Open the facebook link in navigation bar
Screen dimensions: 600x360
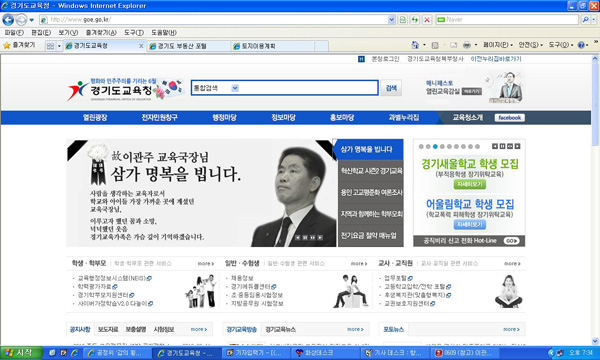pos(509,118)
